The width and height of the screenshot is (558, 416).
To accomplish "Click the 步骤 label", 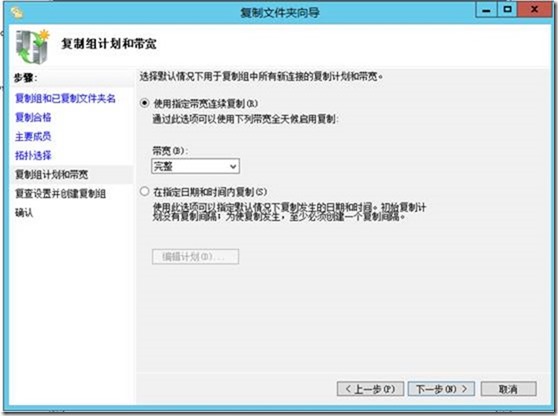I will tap(25, 78).
